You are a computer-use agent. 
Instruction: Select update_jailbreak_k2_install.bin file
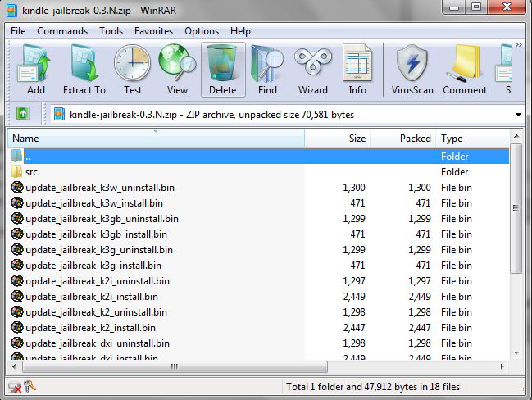coord(258,328)
